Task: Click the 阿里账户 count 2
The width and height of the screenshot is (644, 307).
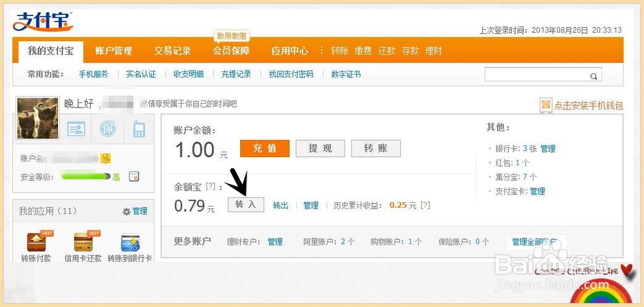Action: click(343, 242)
